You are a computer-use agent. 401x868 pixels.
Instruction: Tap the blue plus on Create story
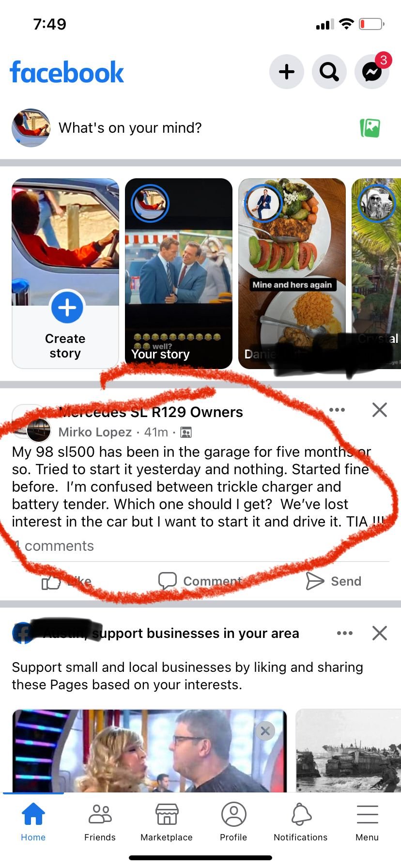67,307
